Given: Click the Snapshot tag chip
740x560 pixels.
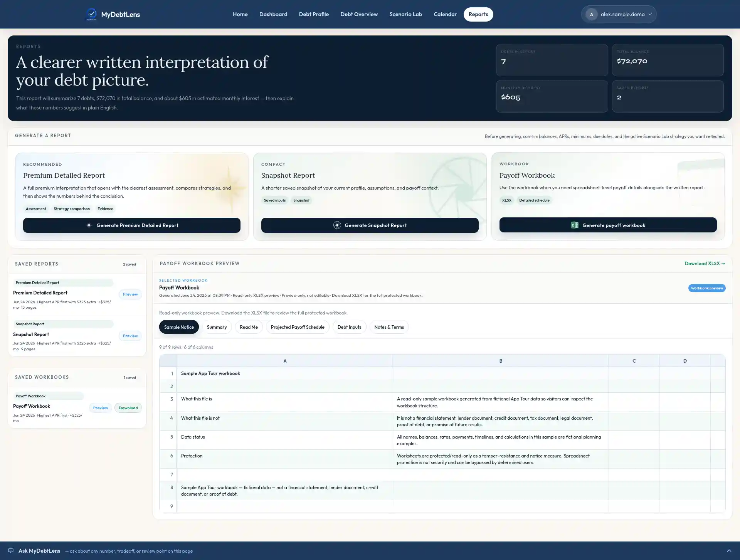Looking at the screenshot, I should click(301, 200).
